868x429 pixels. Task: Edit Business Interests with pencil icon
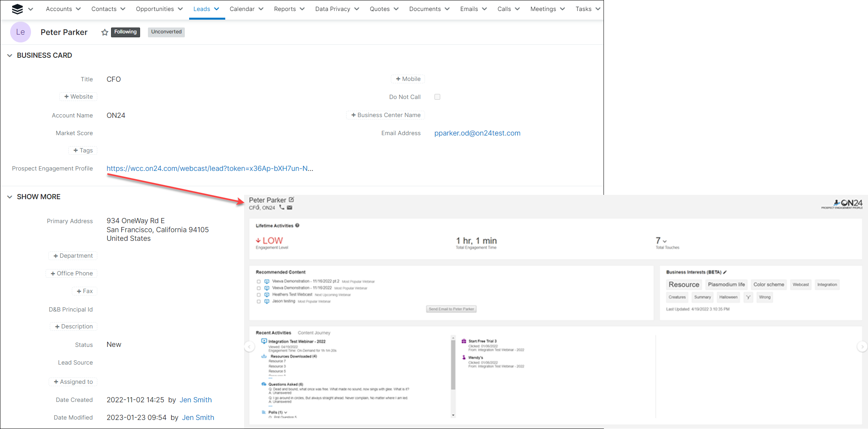(725, 272)
